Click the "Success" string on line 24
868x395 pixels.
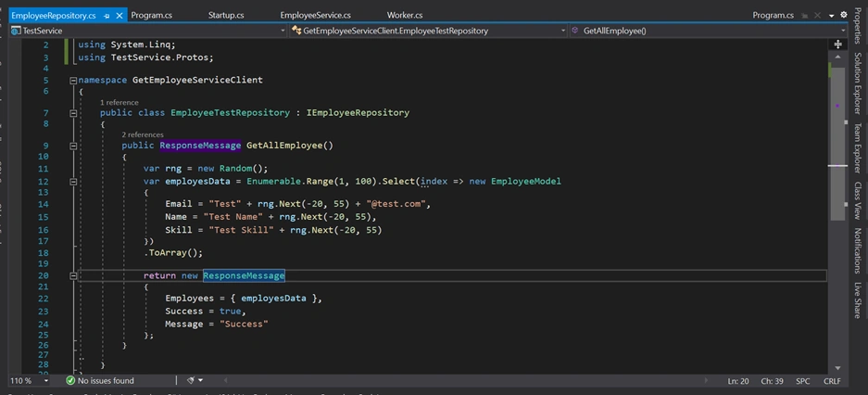[244, 324]
